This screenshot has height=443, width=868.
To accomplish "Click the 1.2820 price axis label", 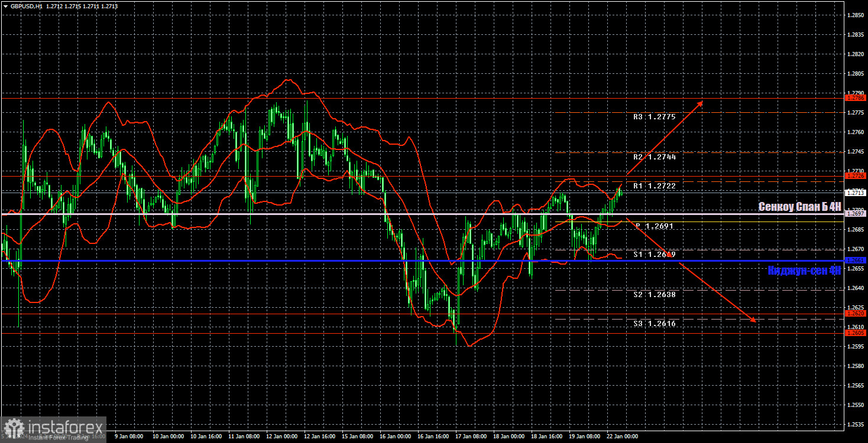I will pyautogui.click(x=856, y=54).
